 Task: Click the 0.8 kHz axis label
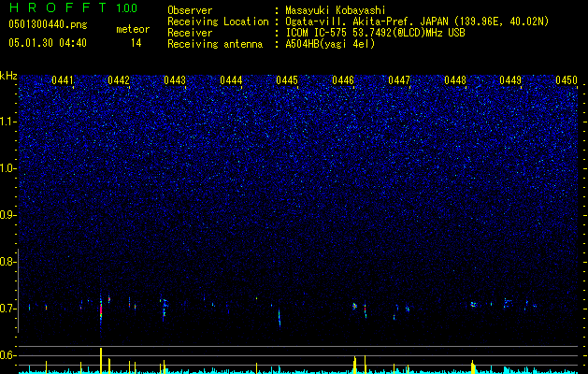coord(7,262)
